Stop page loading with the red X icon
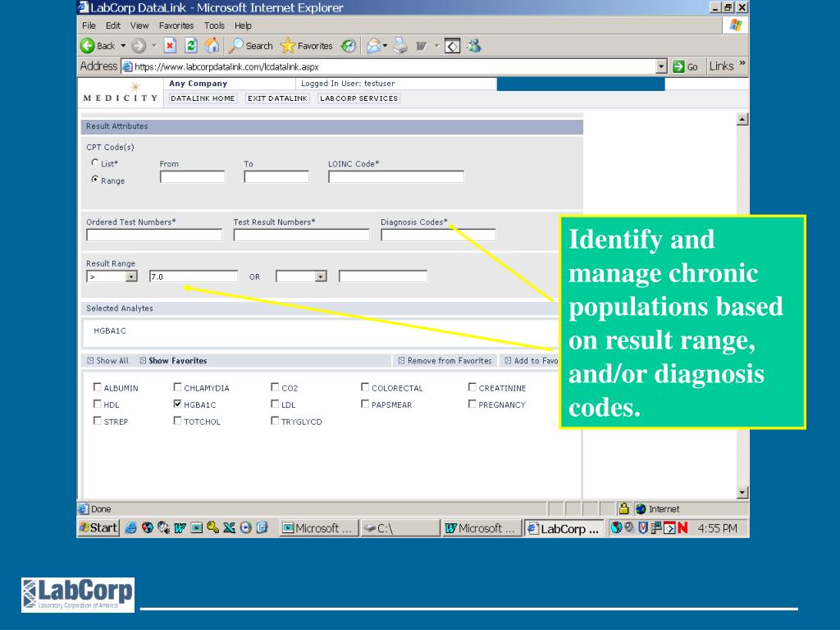The width and height of the screenshot is (840, 630). click(170, 46)
